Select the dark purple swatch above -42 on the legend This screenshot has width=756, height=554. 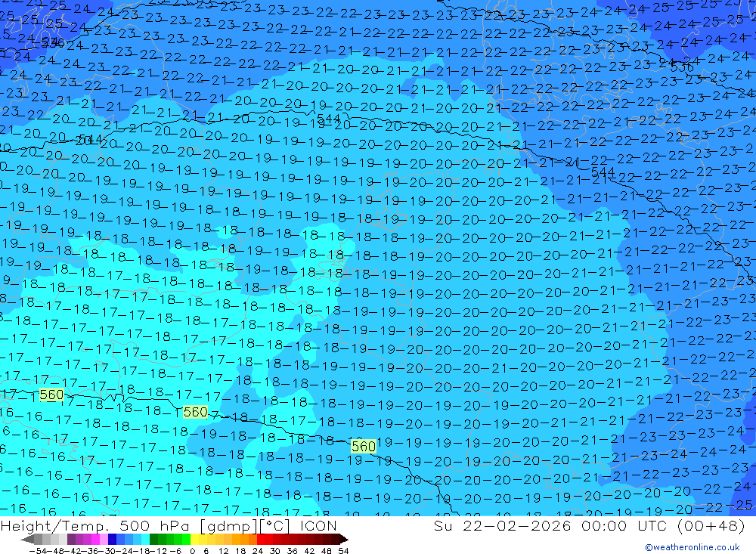click(71, 539)
